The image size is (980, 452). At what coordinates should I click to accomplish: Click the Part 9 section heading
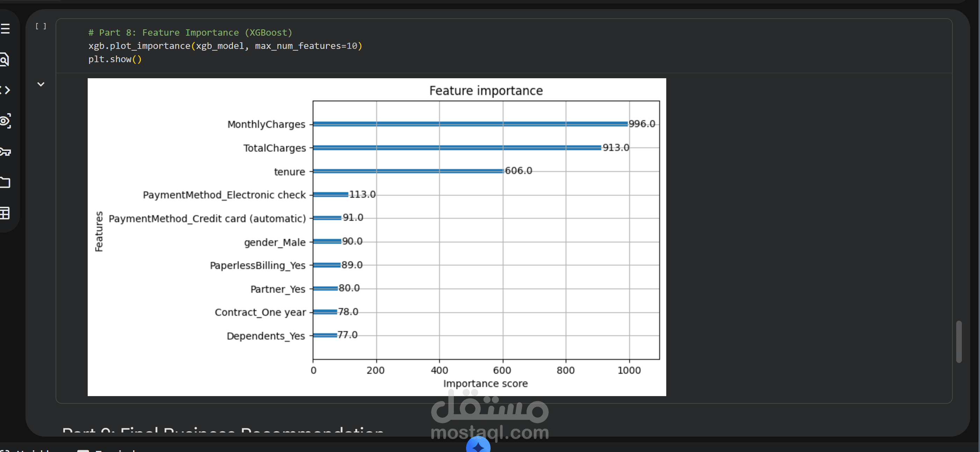point(223,432)
